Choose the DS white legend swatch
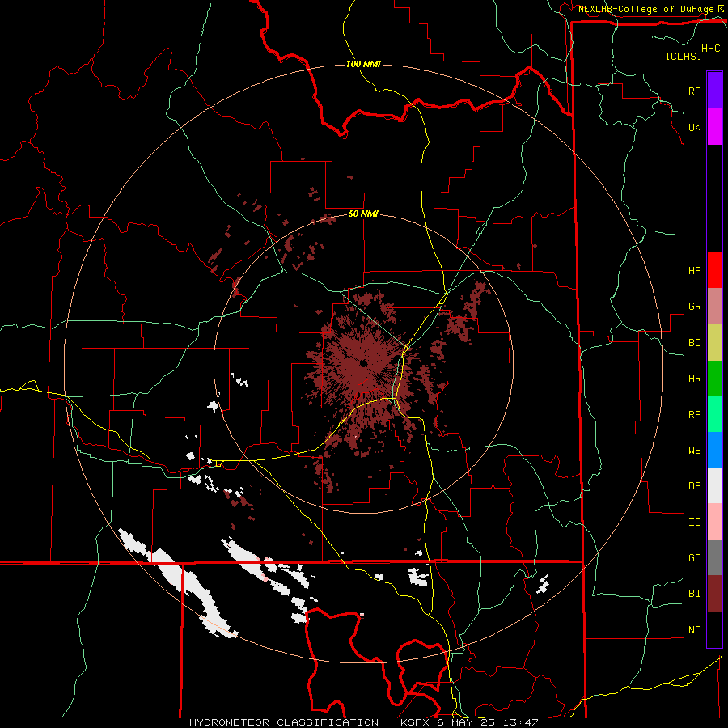 pos(714,485)
